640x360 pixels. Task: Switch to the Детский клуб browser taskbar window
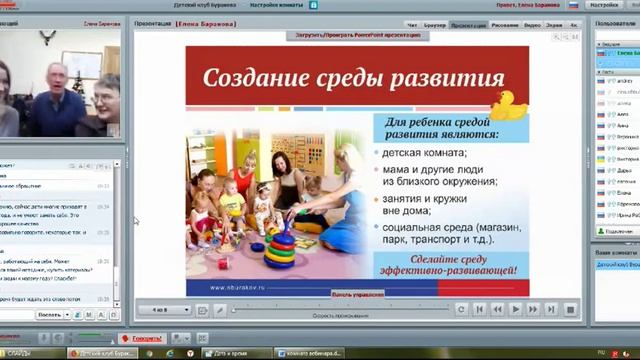click(102, 353)
